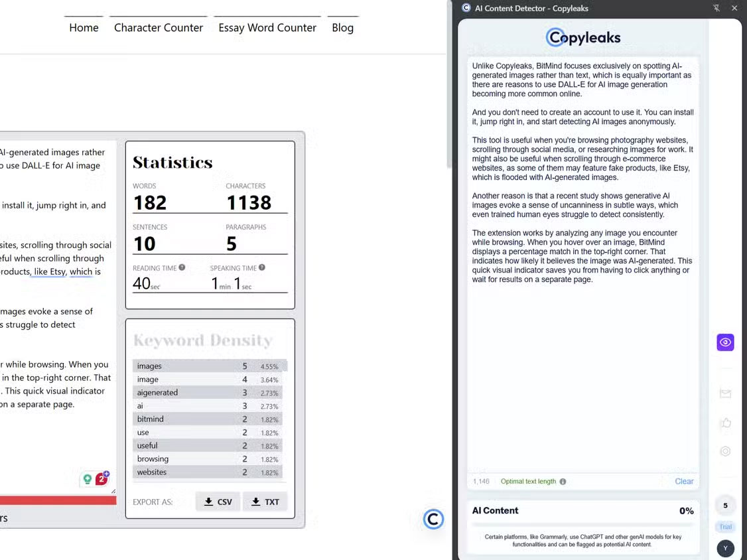Click inside the Copyleaks scanned text area
The height and width of the screenshot is (560, 747).
[x=582, y=265]
